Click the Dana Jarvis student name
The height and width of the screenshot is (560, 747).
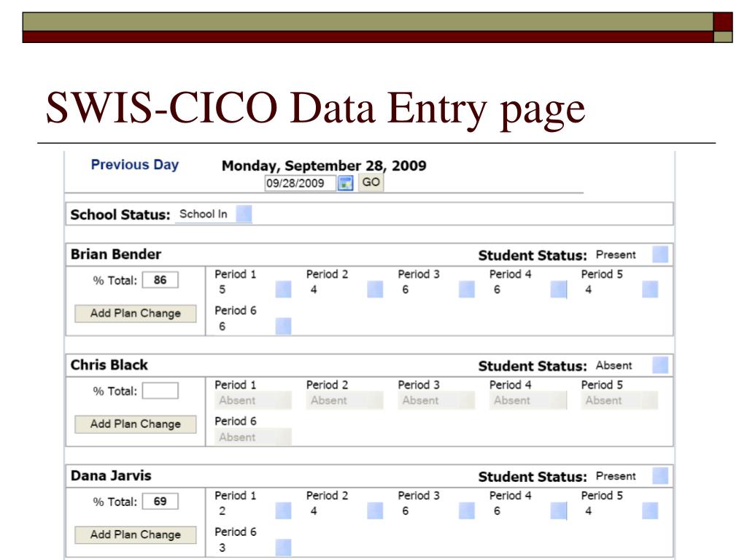pos(111,475)
